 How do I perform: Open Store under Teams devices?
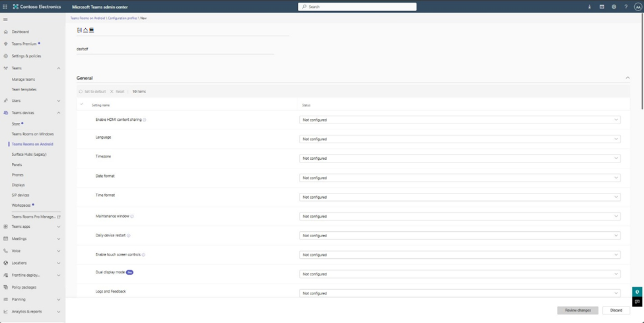(x=16, y=124)
